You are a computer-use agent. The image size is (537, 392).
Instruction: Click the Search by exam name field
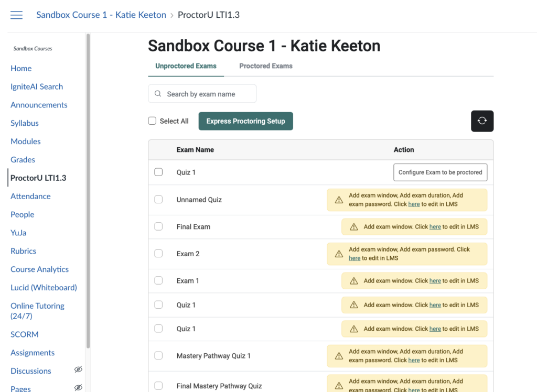click(x=202, y=94)
